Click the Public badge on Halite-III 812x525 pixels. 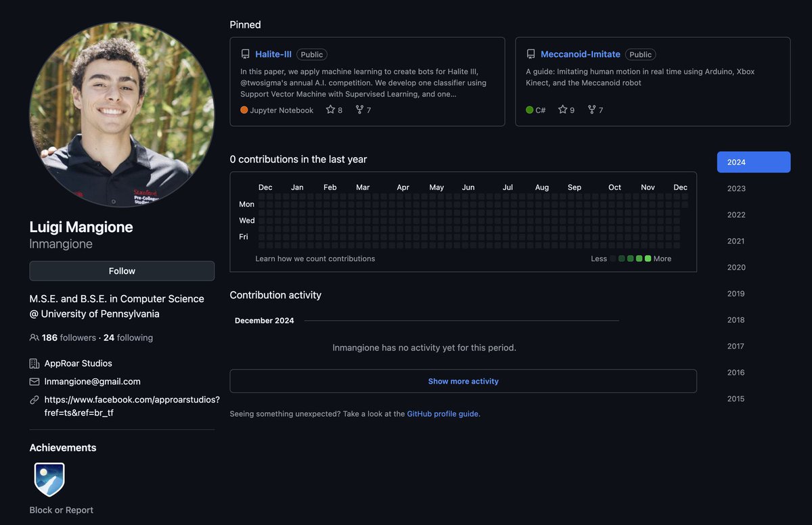[x=312, y=55]
